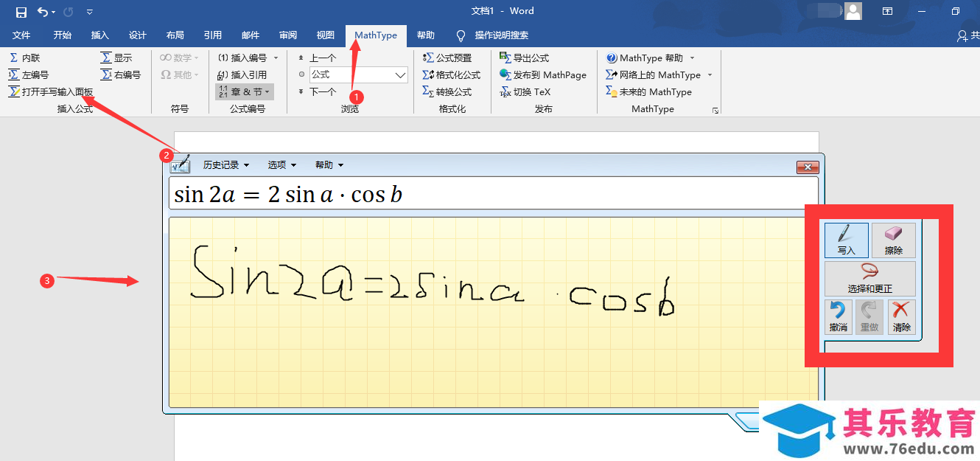Open the 引用 ribbon tab
980x461 pixels.
point(213,35)
